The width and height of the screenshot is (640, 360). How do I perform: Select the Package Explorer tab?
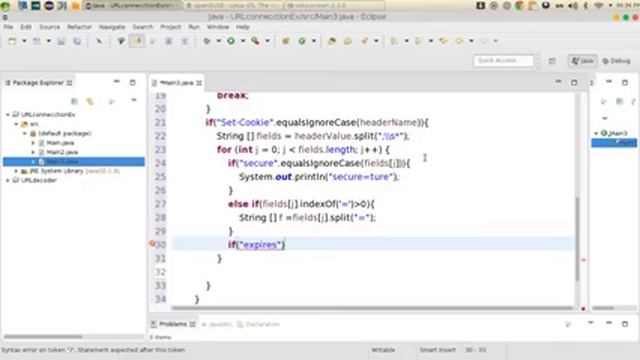click(x=38, y=83)
